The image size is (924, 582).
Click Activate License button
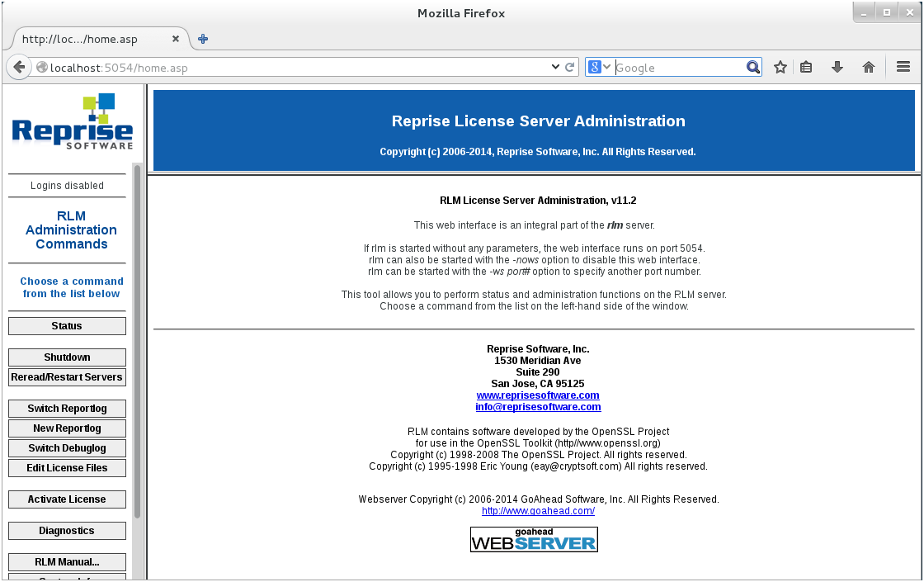(67, 499)
